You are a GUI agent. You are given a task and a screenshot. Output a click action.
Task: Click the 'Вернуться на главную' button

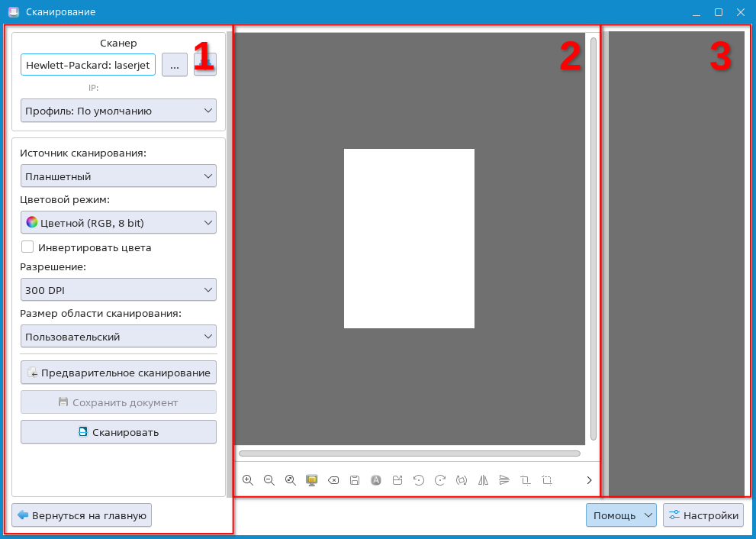82,515
